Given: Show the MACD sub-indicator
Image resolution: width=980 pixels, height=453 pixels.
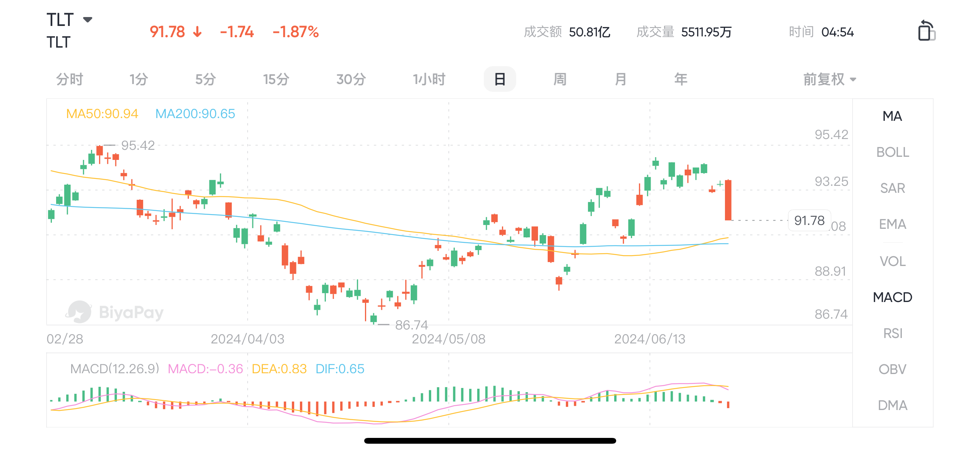Looking at the screenshot, I should click(x=893, y=297).
